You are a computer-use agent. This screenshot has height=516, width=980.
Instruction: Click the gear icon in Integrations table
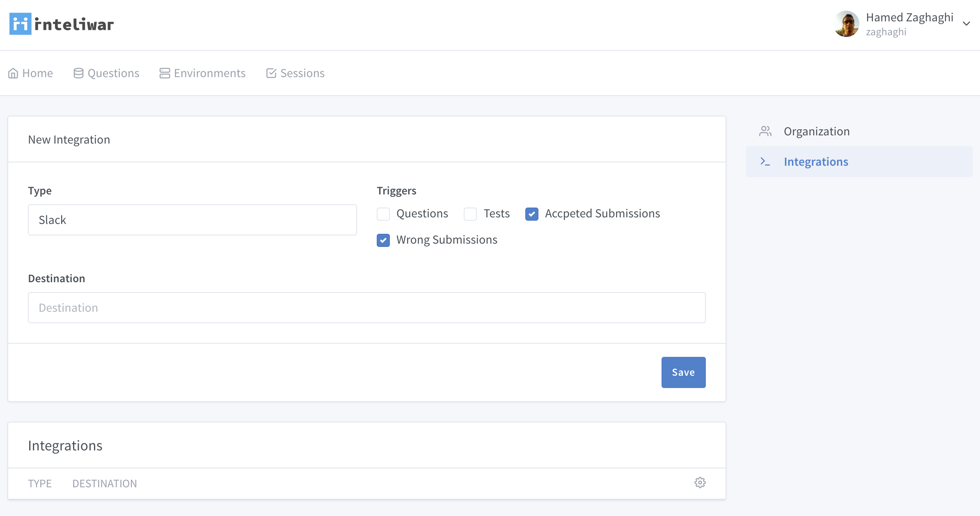[700, 483]
